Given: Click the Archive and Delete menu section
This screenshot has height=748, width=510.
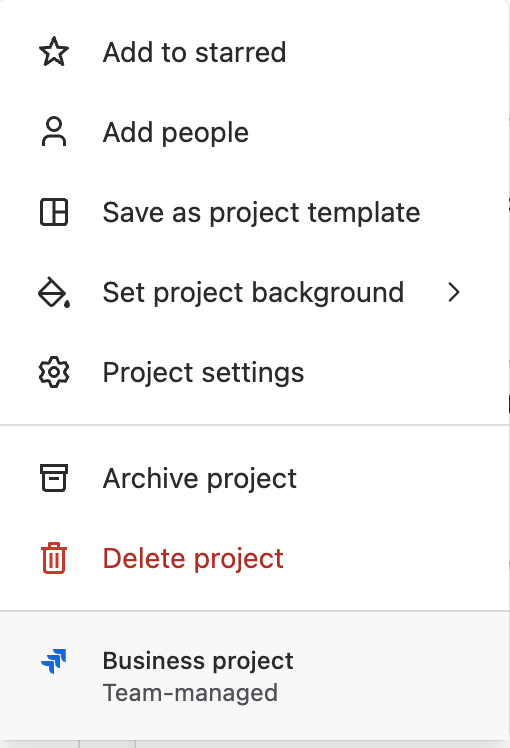Looking at the screenshot, I should pos(255,518).
